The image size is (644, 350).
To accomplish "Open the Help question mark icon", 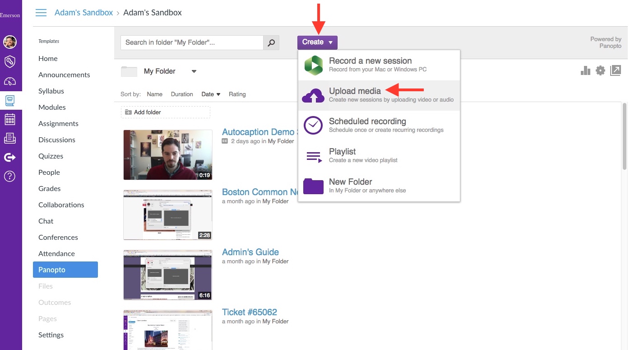I will click(x=10, y=176).
